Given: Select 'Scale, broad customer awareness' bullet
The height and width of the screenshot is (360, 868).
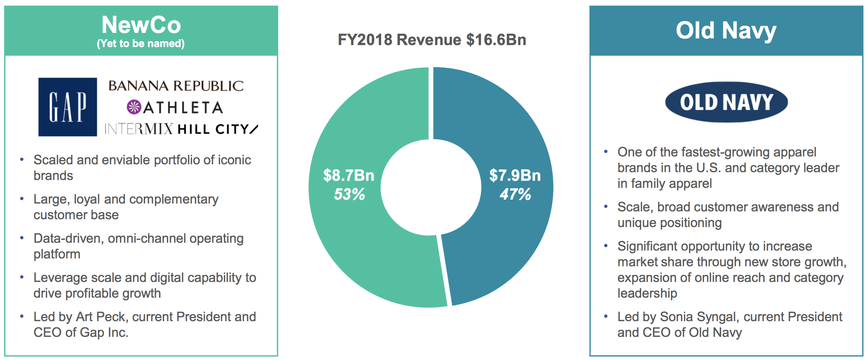Looking at the screenshot, I should coord(728,215).
